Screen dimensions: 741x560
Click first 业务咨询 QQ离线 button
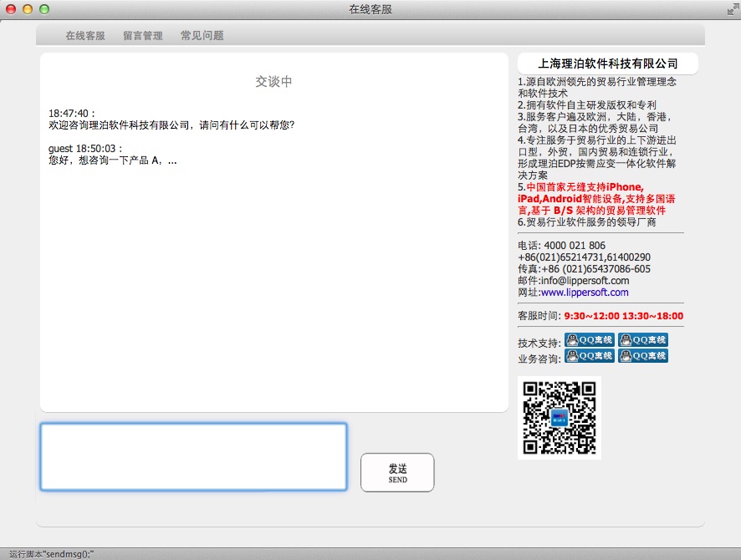point(590,355)
